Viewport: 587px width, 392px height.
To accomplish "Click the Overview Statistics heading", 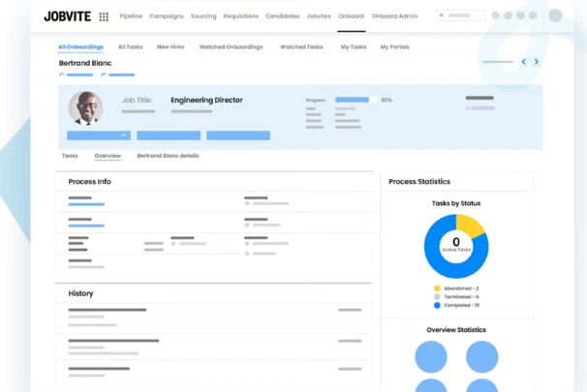I will 456,329.
